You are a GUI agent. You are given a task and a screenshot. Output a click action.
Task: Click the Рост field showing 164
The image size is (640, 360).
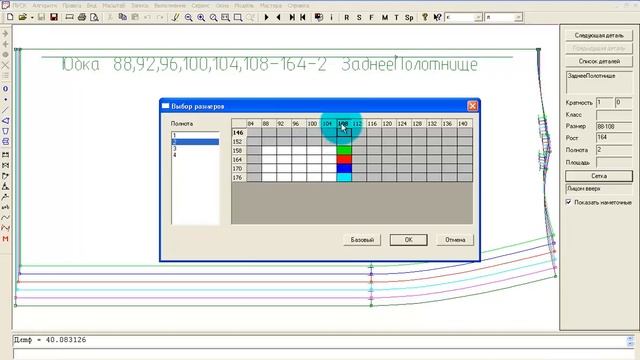[x=614, y=138]
